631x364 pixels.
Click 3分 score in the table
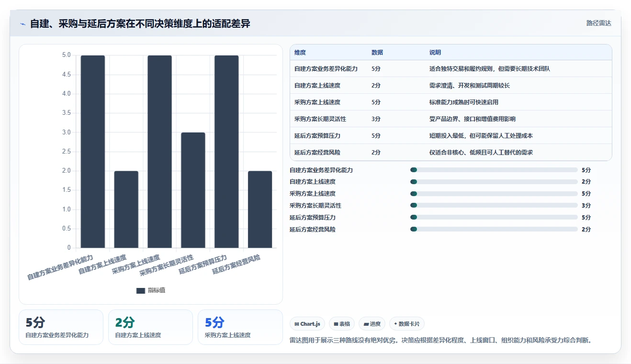click(376, 119)
